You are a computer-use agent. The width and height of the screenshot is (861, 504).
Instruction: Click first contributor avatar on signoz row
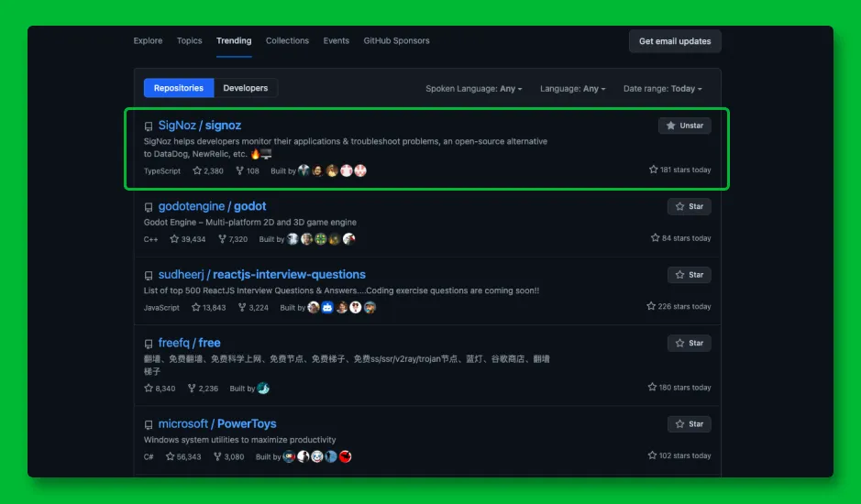pyautogui.click(x=304, y=170)
